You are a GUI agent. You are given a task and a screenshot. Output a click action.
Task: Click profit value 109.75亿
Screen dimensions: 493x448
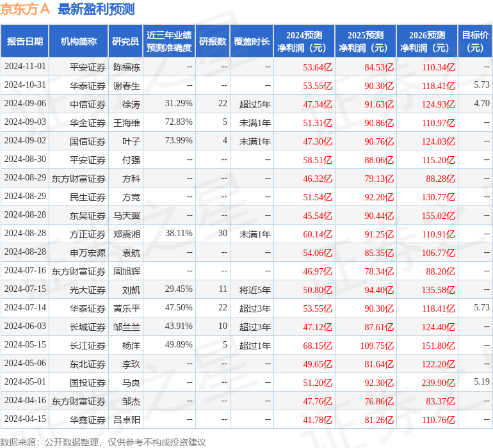click(x=377, y=346)
